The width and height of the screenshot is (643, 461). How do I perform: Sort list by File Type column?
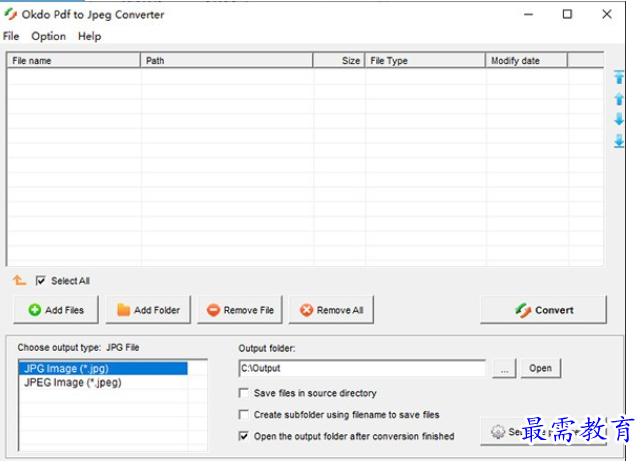click(425, 61)
